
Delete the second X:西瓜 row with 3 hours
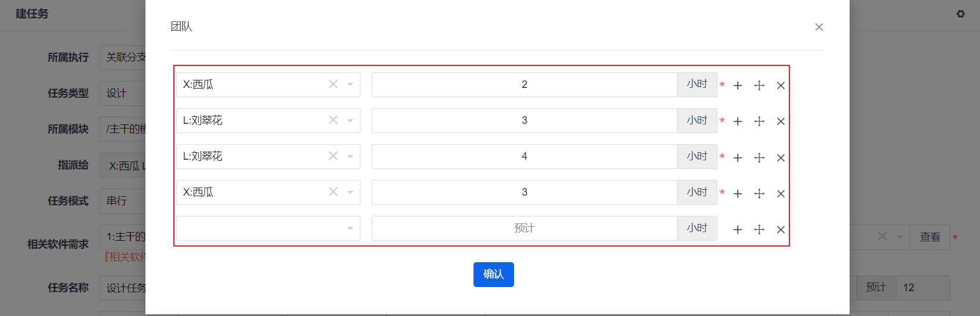(x=781, y=194)
